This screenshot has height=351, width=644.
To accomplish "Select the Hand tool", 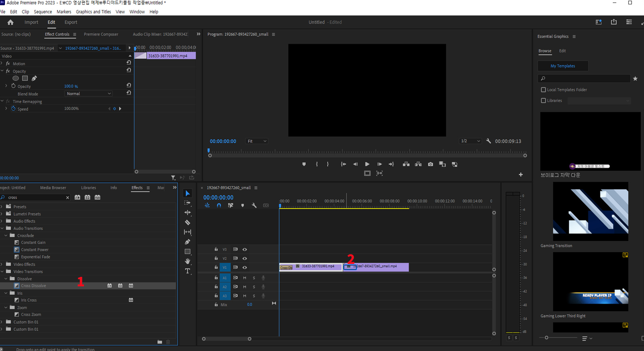I will coord(188,261).
